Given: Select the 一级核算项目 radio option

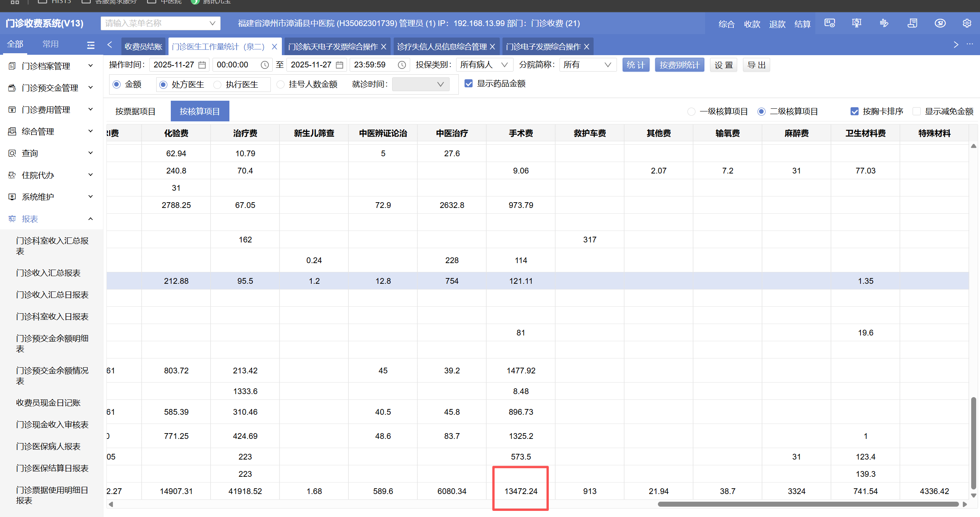Looking at the screenshot, I should (x=691, y=111).
